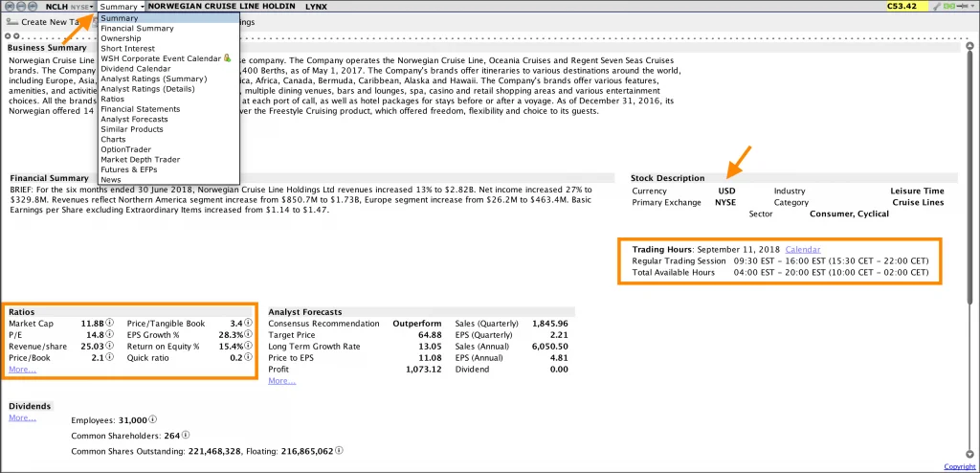Click info icon beside Return on Equity %

click(x=249, y=346)
